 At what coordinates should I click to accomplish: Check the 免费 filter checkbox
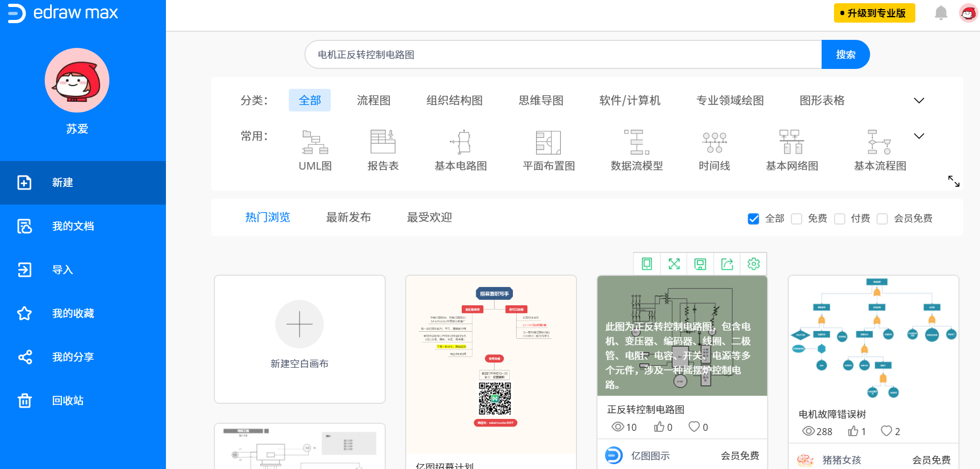pos(796,219)
